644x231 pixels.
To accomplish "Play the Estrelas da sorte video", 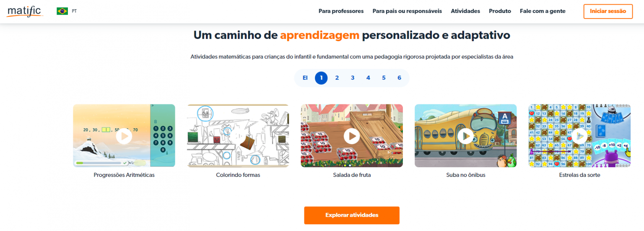I will (580, 136).
